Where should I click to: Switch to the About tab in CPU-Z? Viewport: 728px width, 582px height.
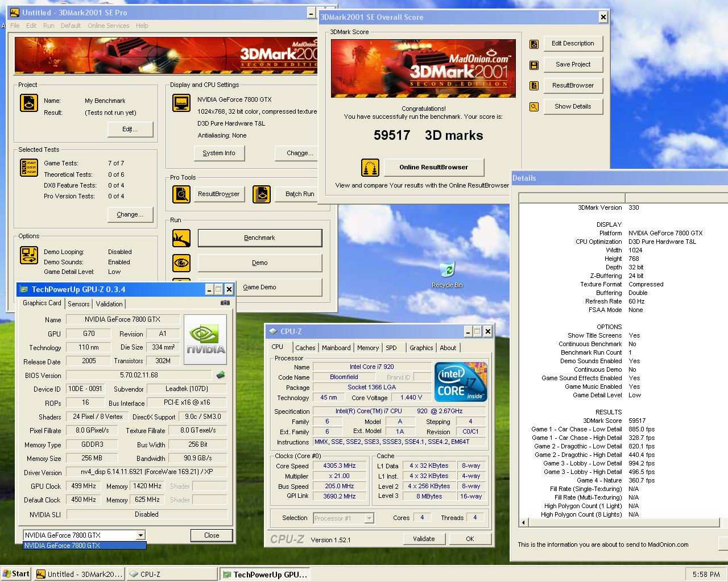[x=448, y=348]
